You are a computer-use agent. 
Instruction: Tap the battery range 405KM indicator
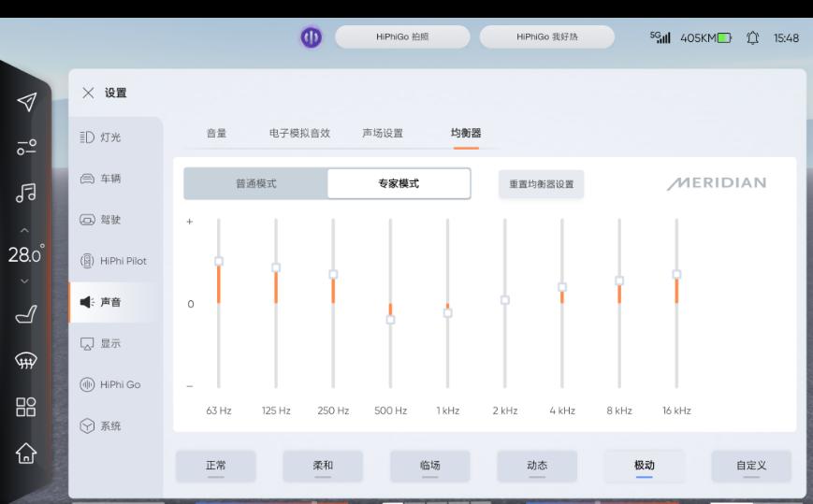705,37
